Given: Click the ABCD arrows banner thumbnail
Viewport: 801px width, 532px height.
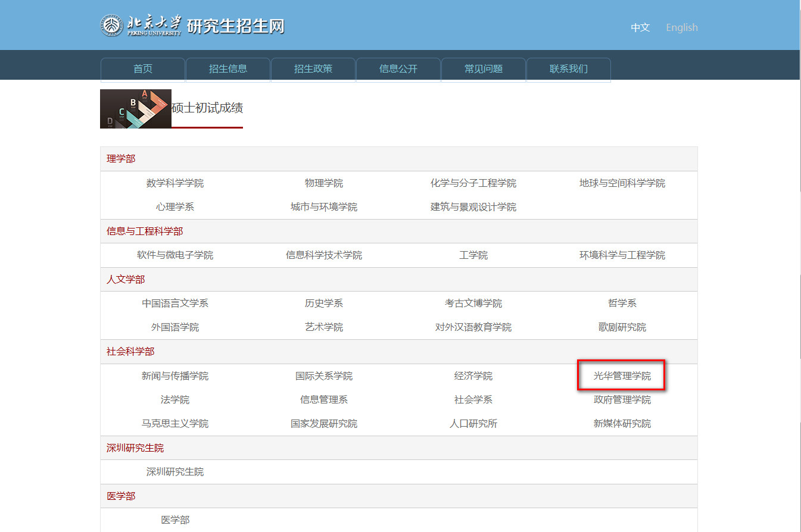Looking at the screenshot, I should click(x=136, y=109).
